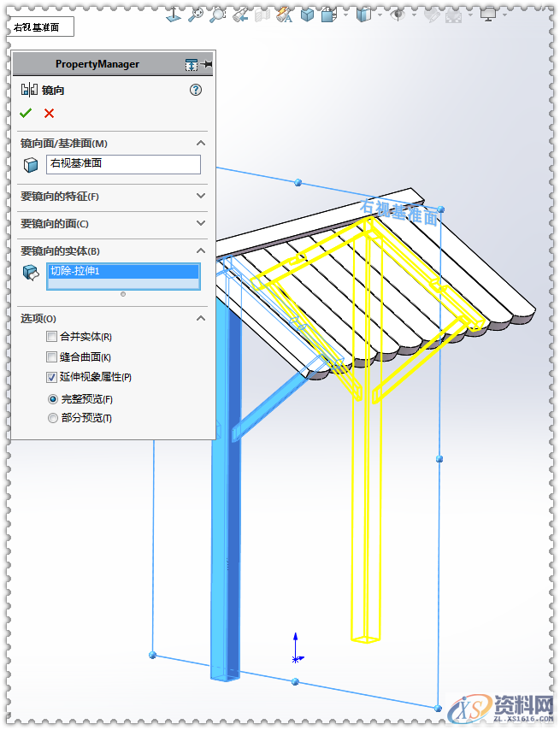Viewport: 560px width, 730px height.
Task: Enable the 缝合曲面(K) checkbox
Action: (51, 357)
